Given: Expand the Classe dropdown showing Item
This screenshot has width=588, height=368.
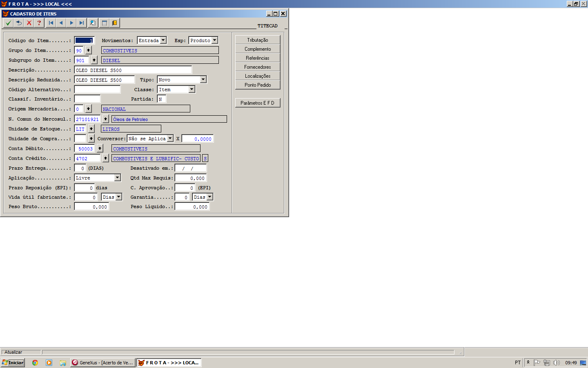Looking at the screenshot, I should click(x=192, y=89).
